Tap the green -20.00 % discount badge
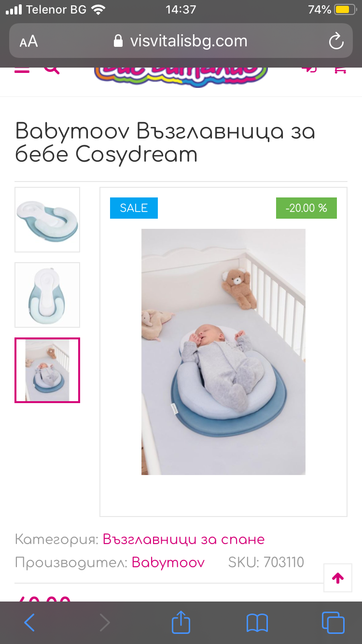The image size is (362, 644). coord(306,208)
